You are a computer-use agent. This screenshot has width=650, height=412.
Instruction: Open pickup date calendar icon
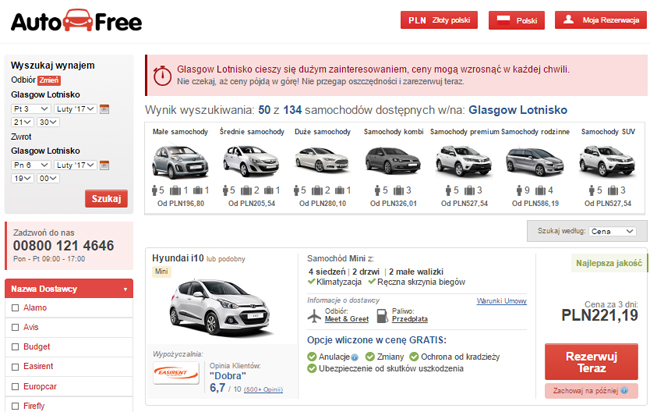(104, 109)
